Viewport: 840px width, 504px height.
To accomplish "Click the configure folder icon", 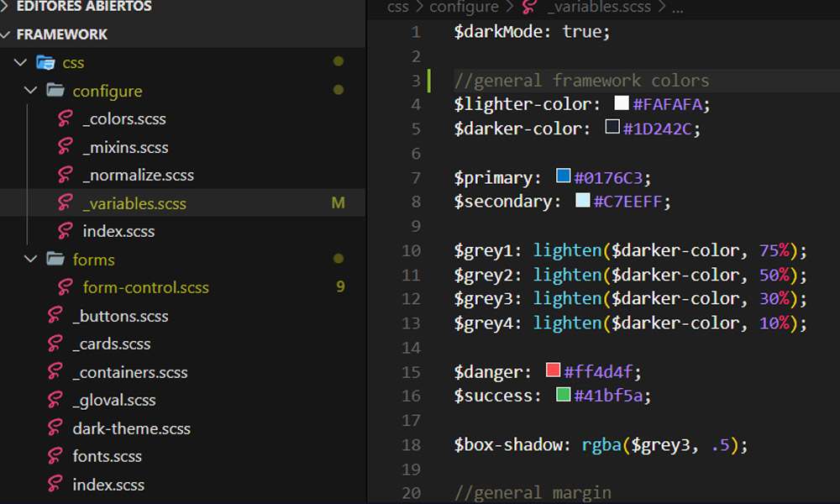I will point(55,91).
